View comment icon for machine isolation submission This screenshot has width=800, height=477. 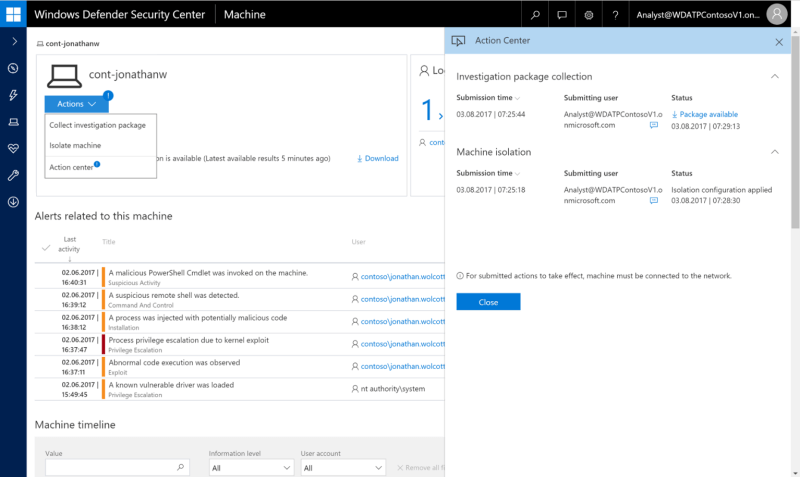click(x=654, y=200)
